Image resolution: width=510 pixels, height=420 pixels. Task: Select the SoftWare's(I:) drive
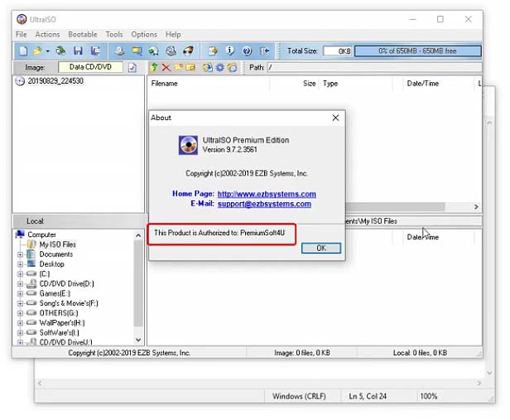[x=60, y=332]
